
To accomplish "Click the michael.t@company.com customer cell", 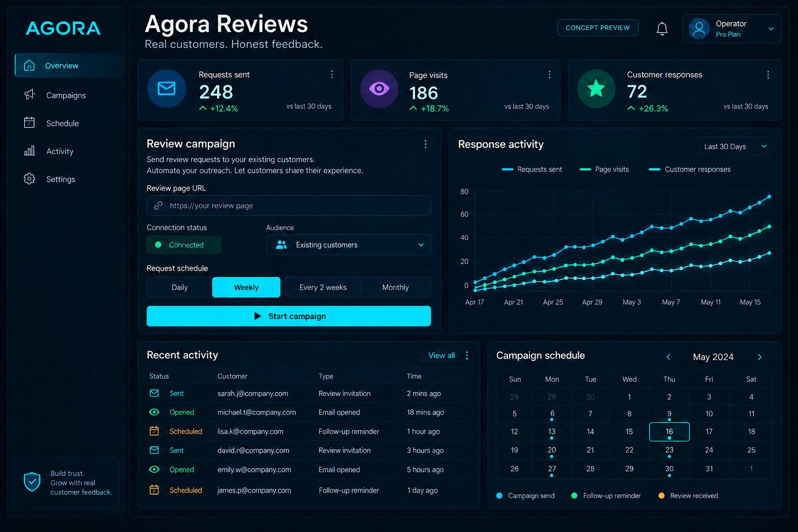I will tap(257, 412).
